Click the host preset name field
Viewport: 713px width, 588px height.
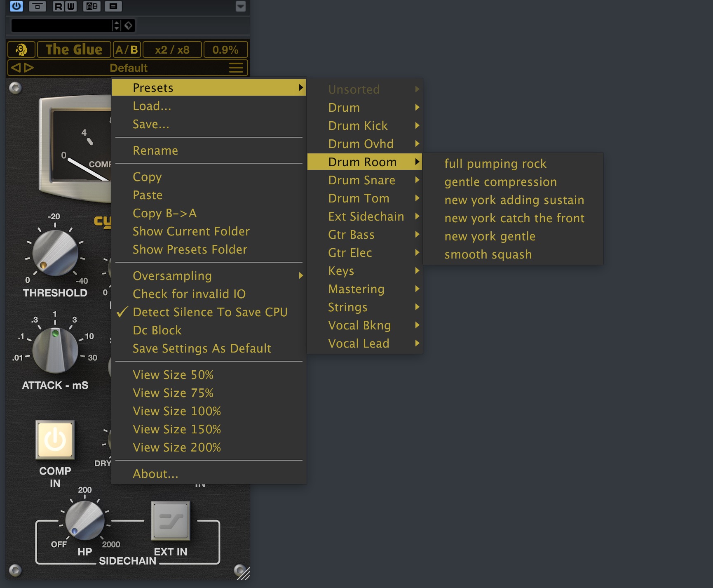tap(61, 26)
